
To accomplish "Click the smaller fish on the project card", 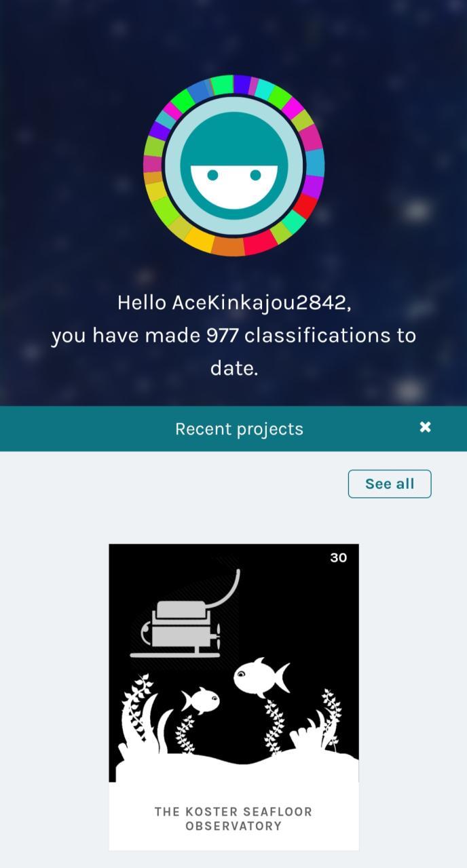I will point(201,701).
